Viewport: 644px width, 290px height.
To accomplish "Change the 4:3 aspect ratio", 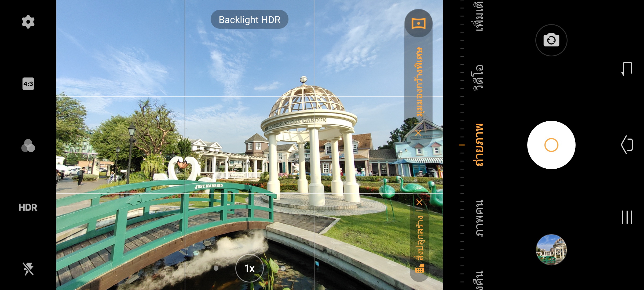I will pyautogui.click(x=28, y=84).
